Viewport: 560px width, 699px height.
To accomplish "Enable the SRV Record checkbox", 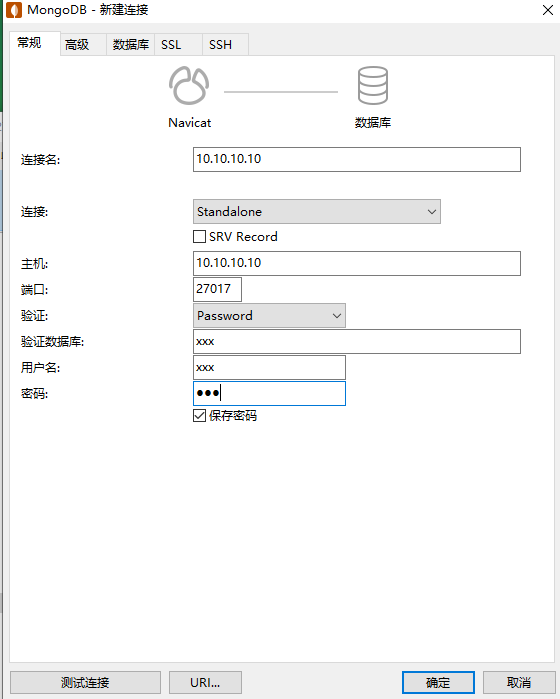I will click(x=199, y=236).
